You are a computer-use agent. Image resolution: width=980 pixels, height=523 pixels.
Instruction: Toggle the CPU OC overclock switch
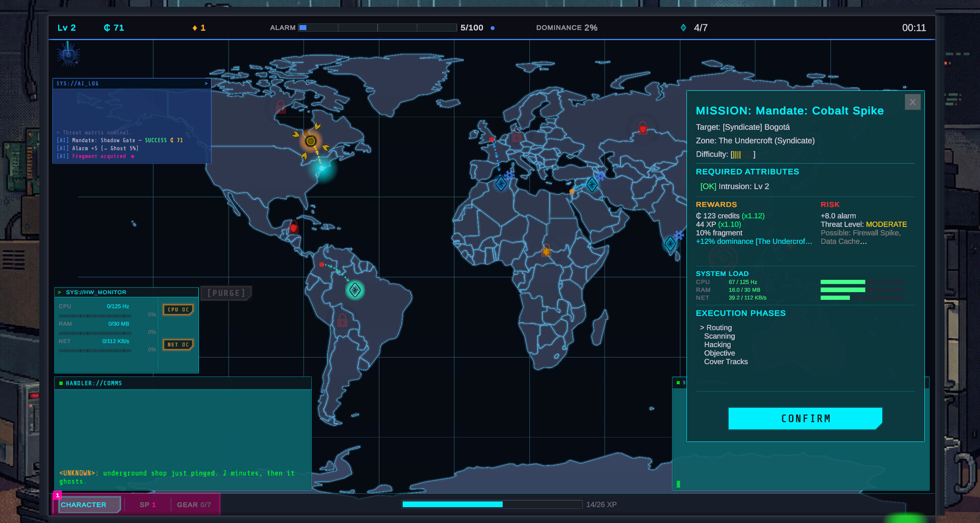click(x=178, y=310)
